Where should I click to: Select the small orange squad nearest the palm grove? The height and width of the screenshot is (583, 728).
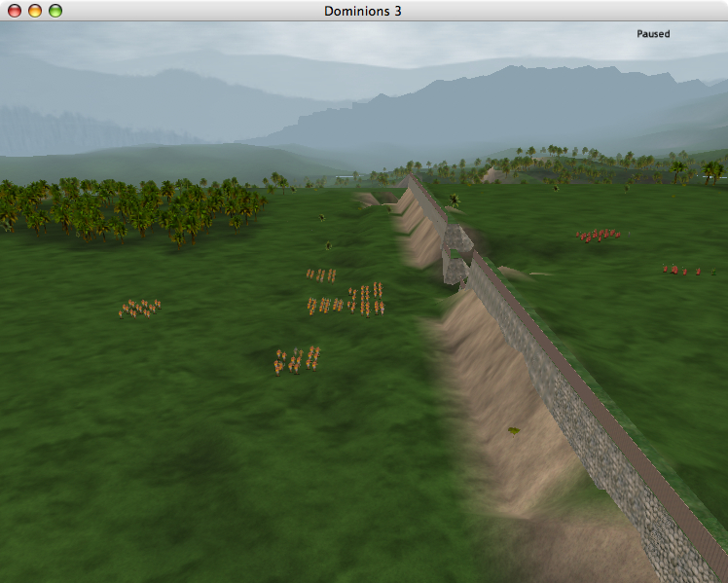pyautogui.click(x=320, y=275)
